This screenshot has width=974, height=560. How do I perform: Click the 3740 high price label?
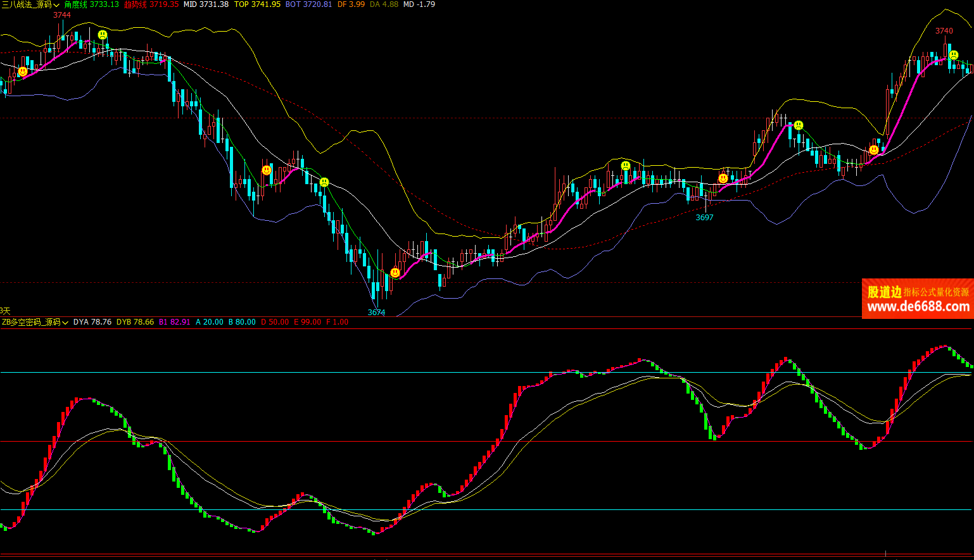(944, 31)
